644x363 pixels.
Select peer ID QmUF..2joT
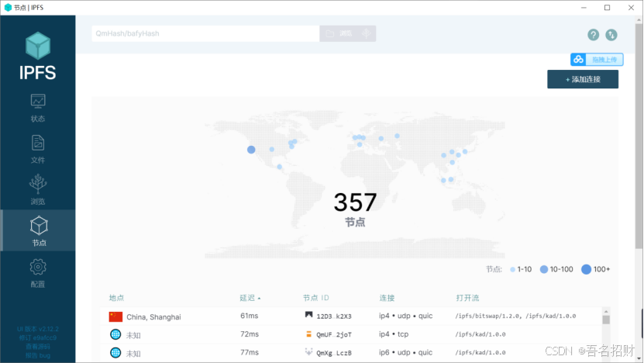tap(334, 334)
